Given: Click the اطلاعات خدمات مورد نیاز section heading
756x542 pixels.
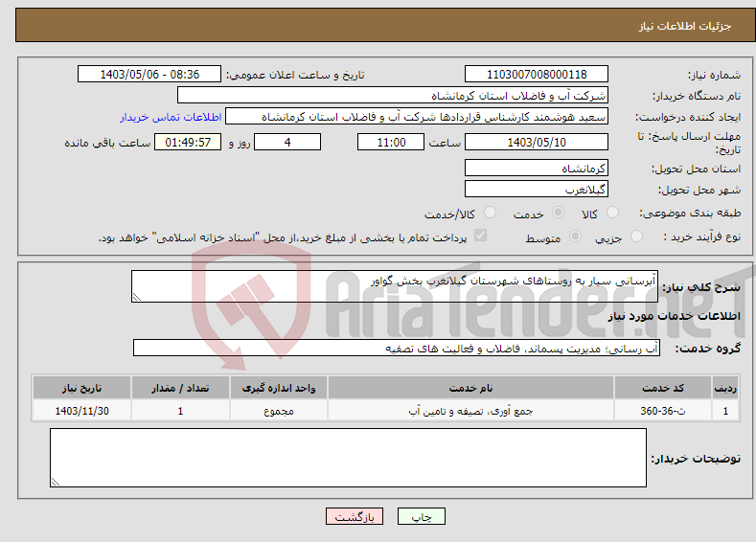Looking at the screenshot, I should pos(674,316).
